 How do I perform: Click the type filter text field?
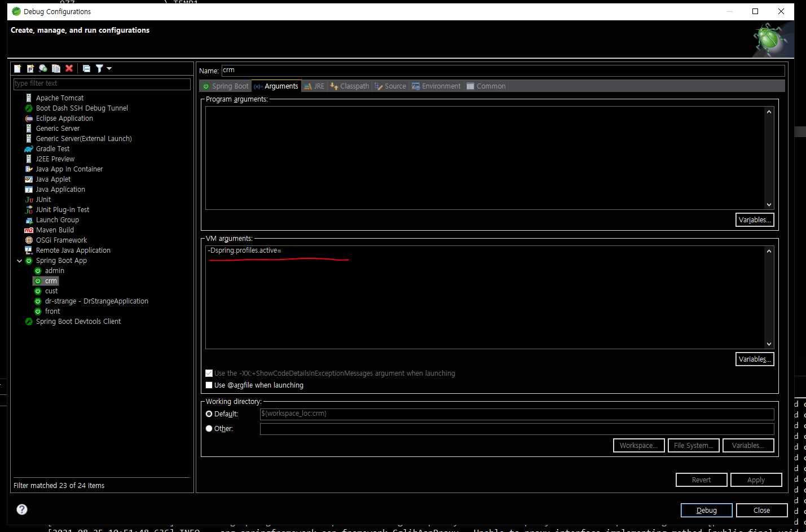[x=102, y=83]
